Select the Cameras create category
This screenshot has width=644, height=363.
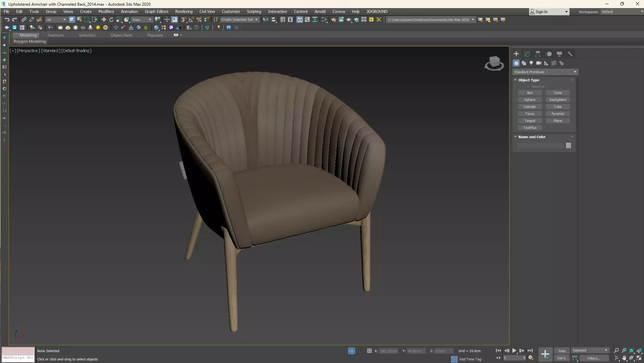click(x=539, y=63)
